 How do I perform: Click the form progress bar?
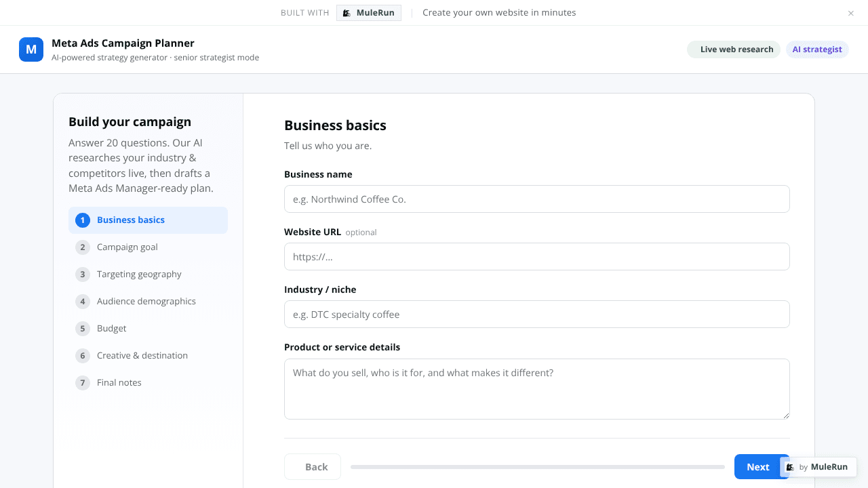click(x=538, y=467)
